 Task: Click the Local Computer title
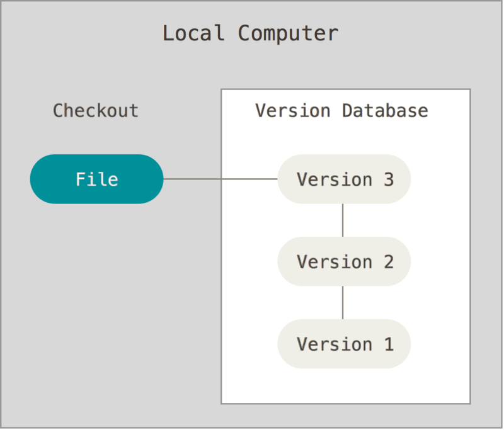click(251, 33)
